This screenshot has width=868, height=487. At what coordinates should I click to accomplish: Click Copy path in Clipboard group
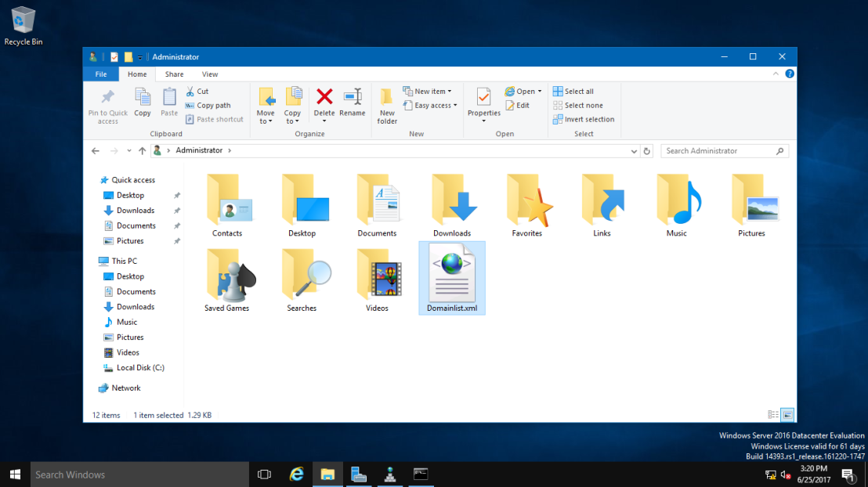(208, 105)
